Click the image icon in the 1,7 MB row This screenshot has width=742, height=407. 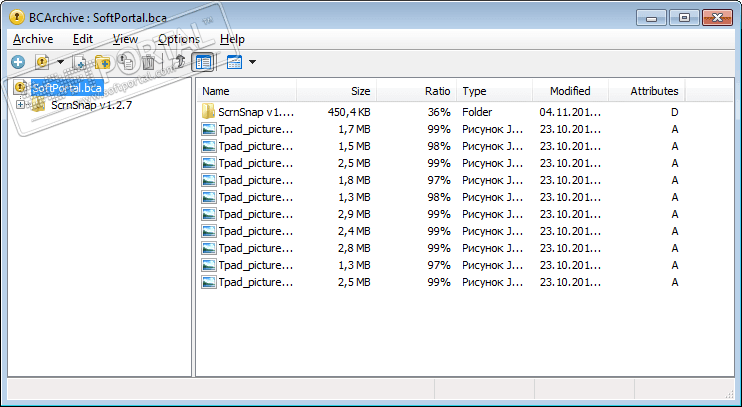(208, 129)
